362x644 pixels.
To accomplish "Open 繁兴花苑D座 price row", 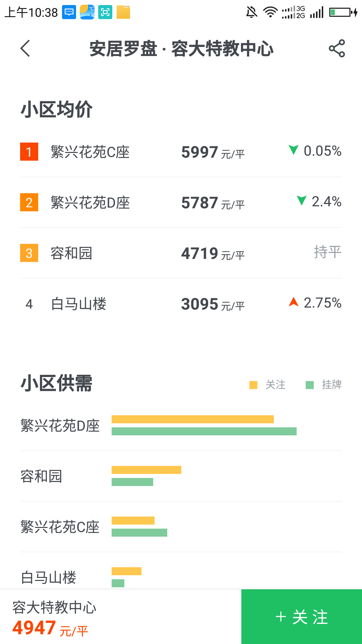I will tap(90, 203).
